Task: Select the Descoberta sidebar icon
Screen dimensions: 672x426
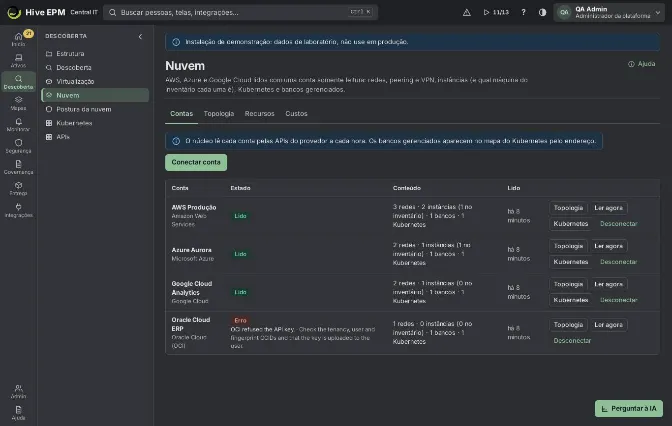Action: tap(18, 82)
